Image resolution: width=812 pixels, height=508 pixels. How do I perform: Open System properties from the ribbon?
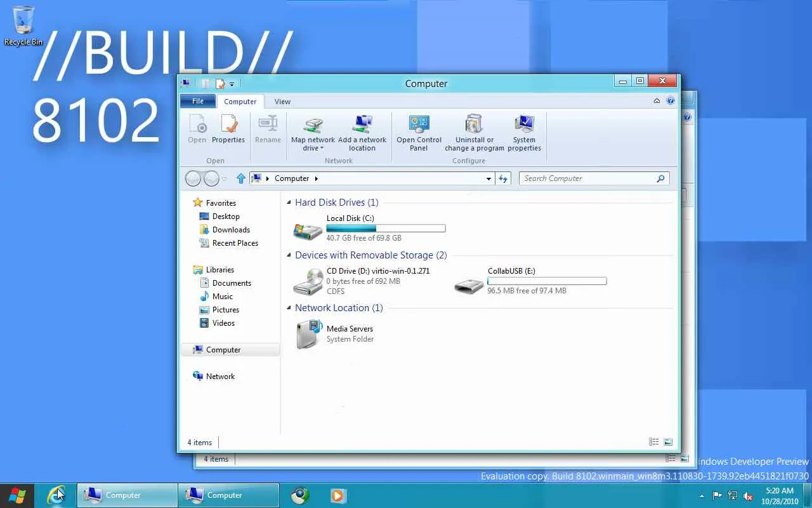[524, 133]
